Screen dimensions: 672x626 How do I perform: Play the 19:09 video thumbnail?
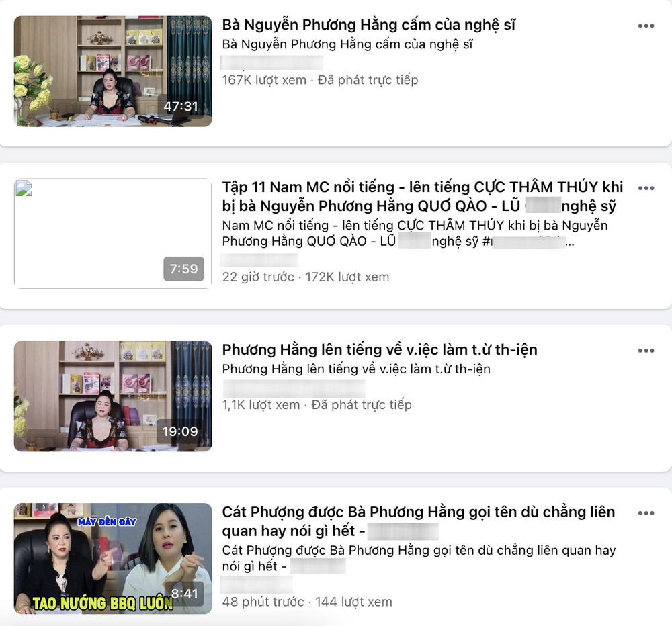click(x=113, y=396)
